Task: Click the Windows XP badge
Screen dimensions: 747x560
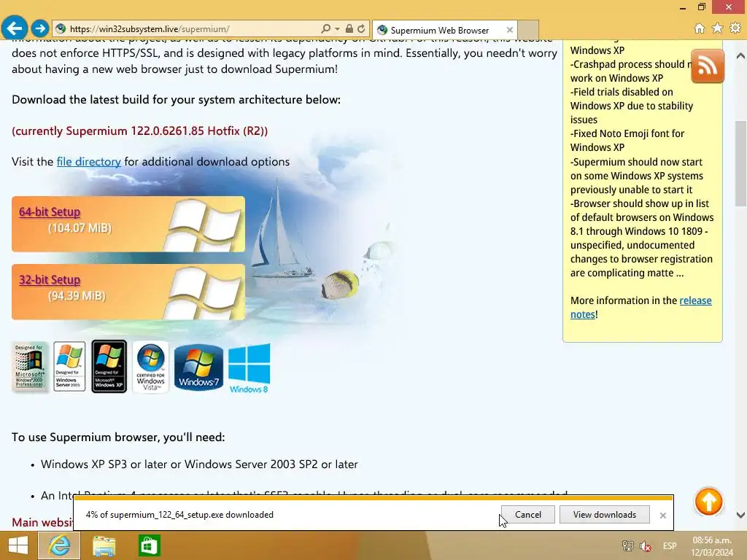Action: coord(109,366)
